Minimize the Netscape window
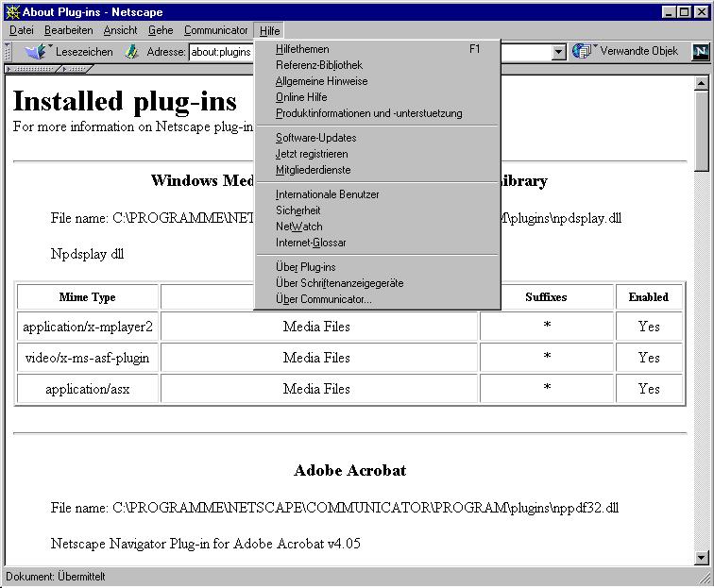The width and height of the screenshot is (714, 588). (x=669, y=12)
